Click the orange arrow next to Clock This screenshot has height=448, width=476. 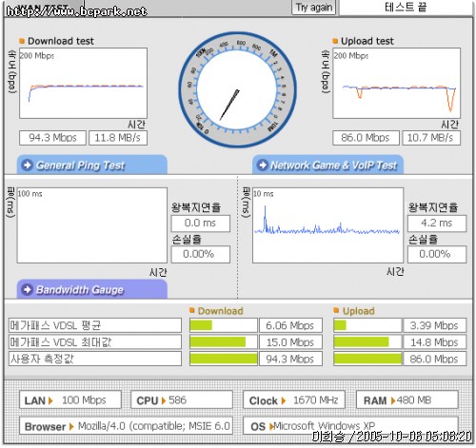pyautogui.click(x=284, y=400)
